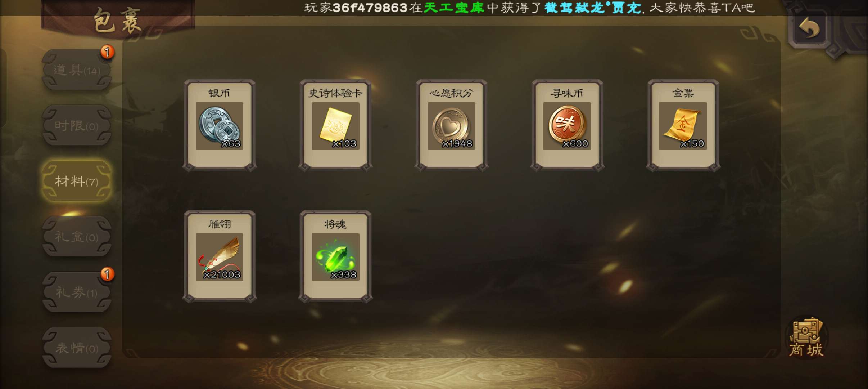Click the 包裹 title banner
This screenshot has width=868, height=389.
click(118, 20)
